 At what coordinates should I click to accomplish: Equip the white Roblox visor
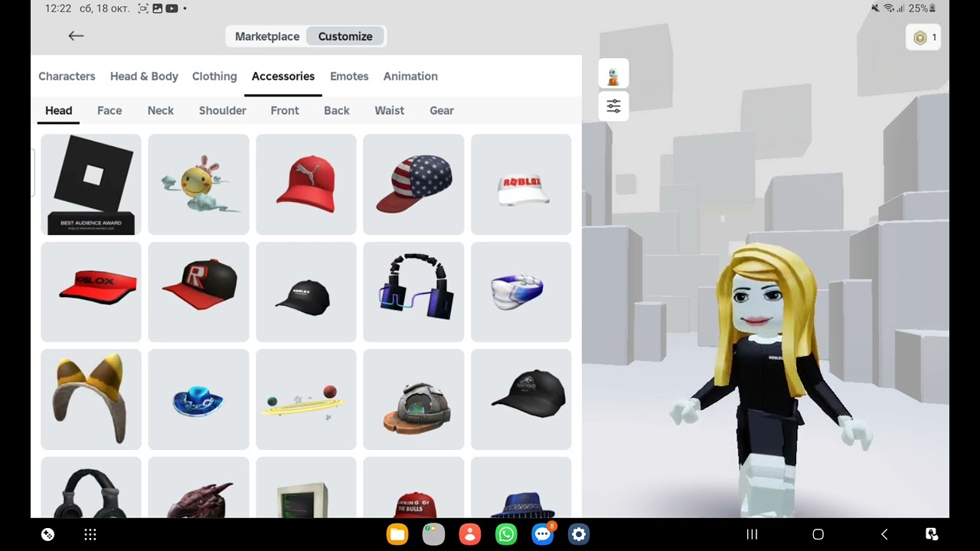point(521,184)
